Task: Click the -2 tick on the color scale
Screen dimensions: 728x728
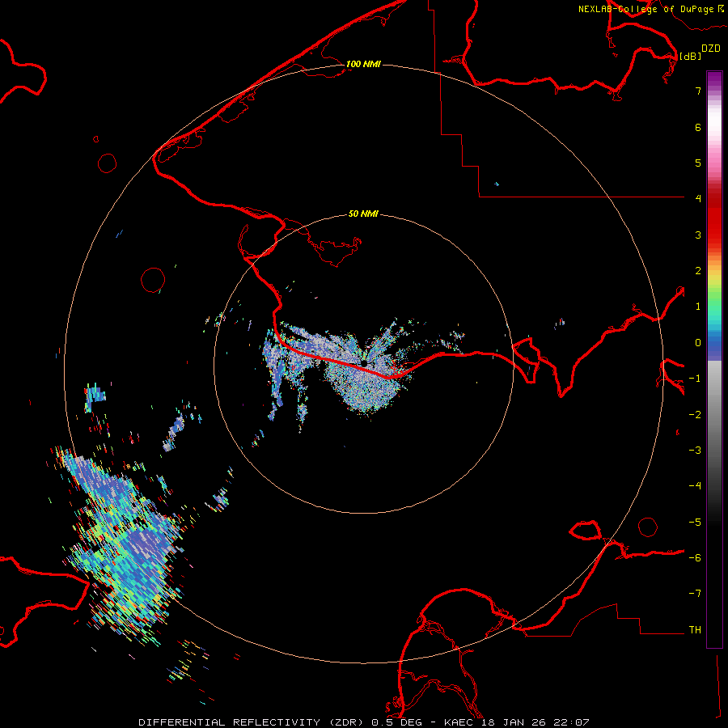Action: 695,415
